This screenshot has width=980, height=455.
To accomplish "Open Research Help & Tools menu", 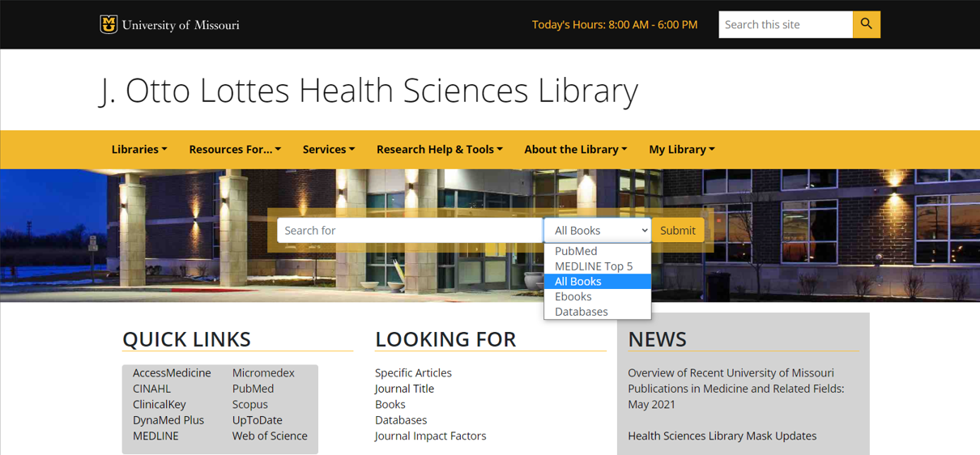I will pos(439,149).
